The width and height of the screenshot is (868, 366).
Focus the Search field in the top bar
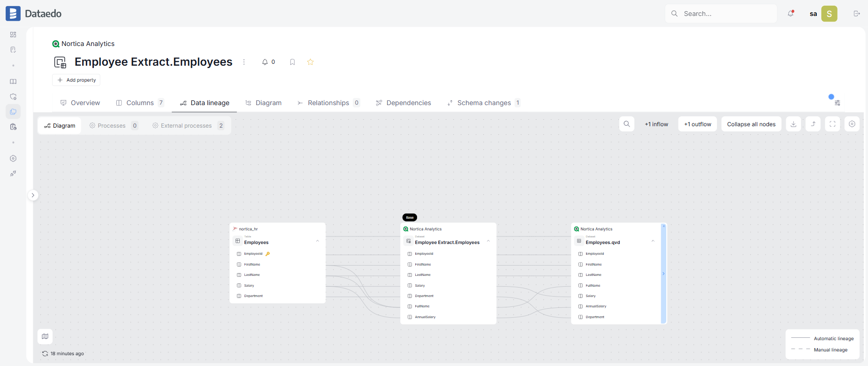pos(721,14)
